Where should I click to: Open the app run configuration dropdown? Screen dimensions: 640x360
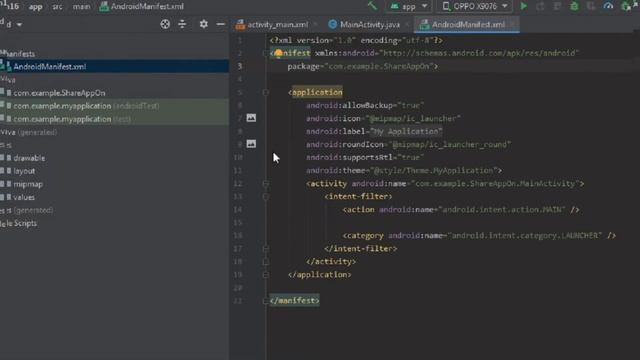click(409, 6)
